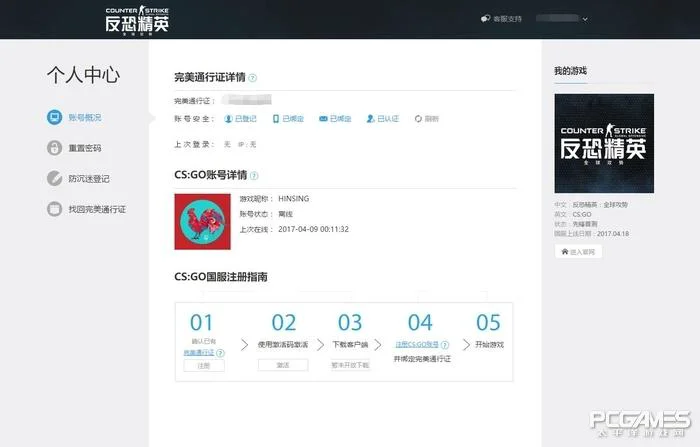Image resolution: width=700 pixels, height=447 pixels.
Task: Click help icon in step 01
Action: tap(220, 353)
